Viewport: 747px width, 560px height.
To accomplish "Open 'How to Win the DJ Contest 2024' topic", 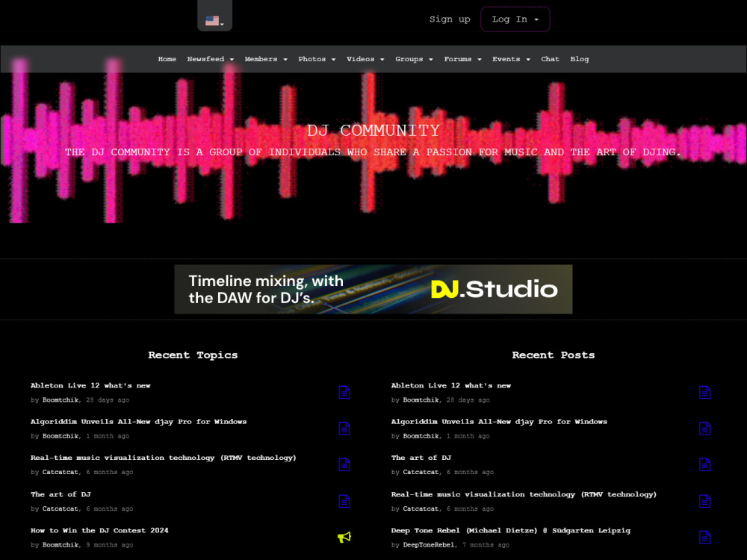I will click(99, 530).
